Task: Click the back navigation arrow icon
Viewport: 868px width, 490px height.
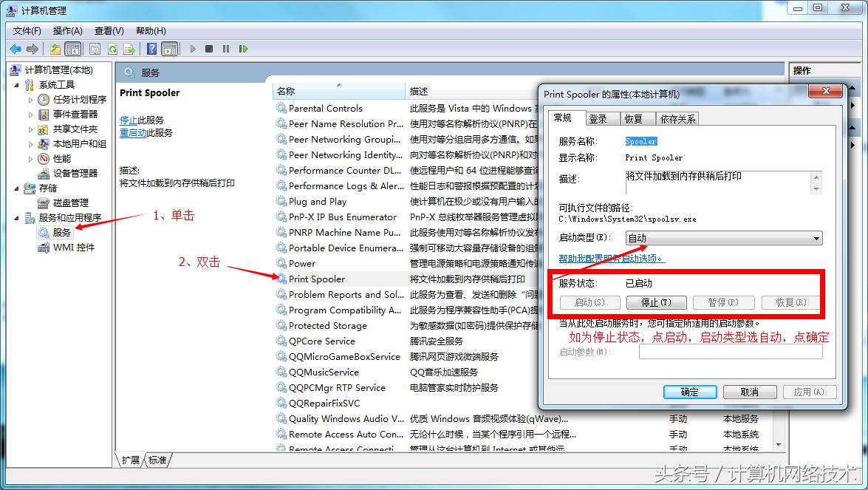Action: point(16,48)
